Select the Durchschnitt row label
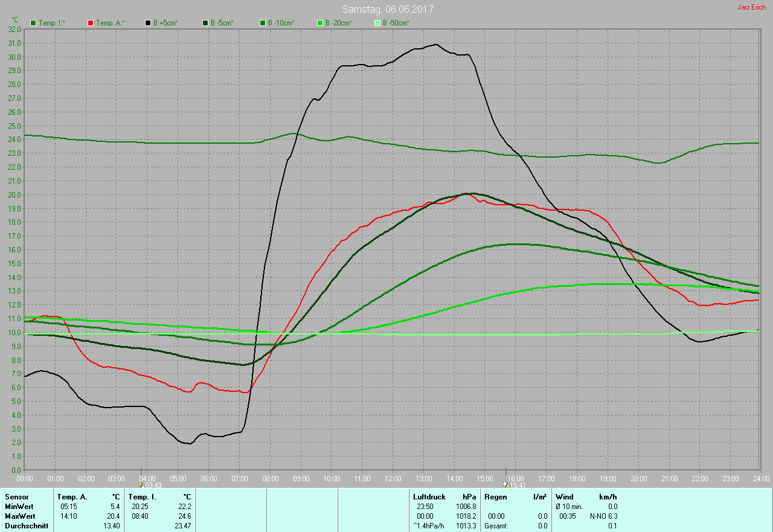Screen dimensions: 773x532 [27, 525]
